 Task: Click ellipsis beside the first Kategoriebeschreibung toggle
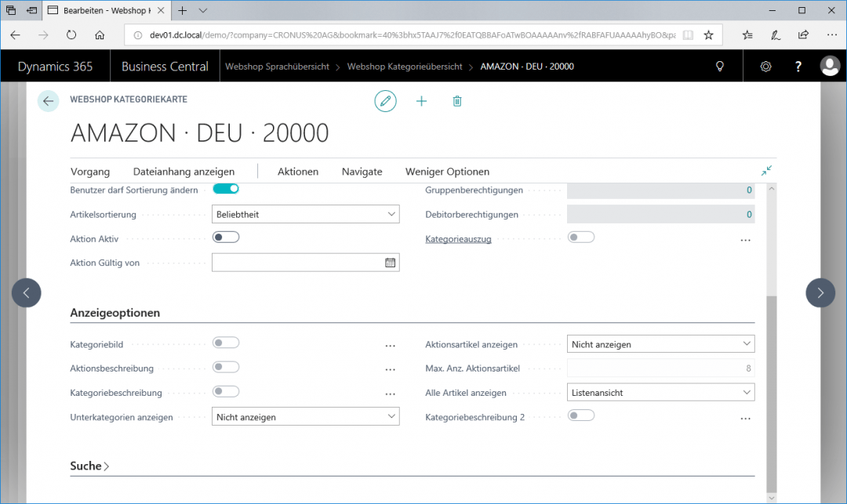pyautogui.click(x=390, y=394)
